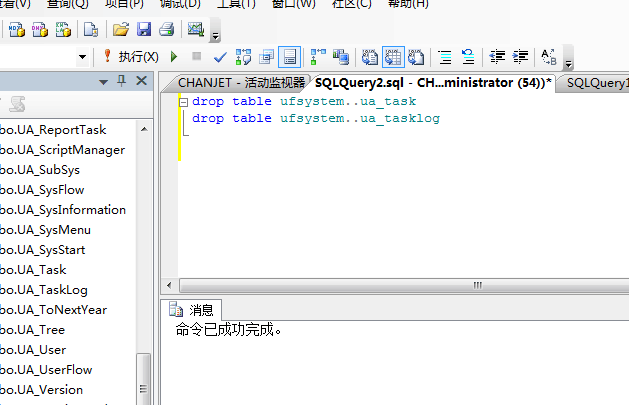Viewport: 629px width, 405px height.
Task: Comment out the selected lines
Action: coord(445,57)
